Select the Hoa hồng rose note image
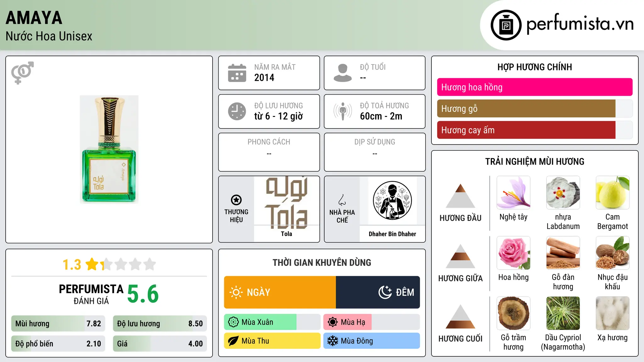Screen dimensions: 644x362 pyautogui.click(x=514, y=253)
